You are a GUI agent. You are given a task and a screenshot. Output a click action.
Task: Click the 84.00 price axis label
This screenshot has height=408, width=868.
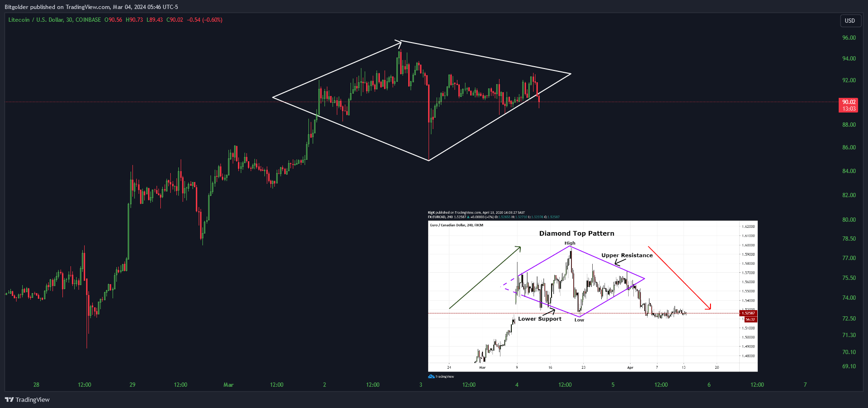coord(849,171)
